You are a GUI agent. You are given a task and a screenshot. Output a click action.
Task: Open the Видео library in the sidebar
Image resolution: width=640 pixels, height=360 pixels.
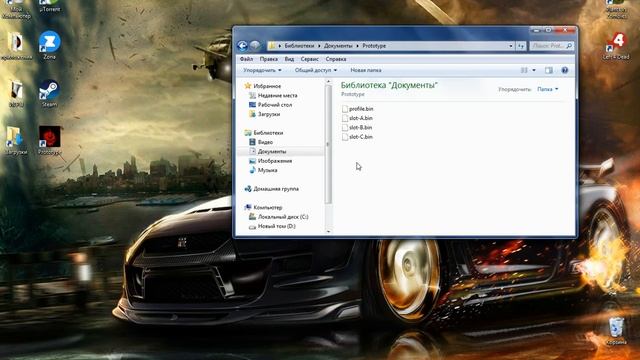pos(265,142)
